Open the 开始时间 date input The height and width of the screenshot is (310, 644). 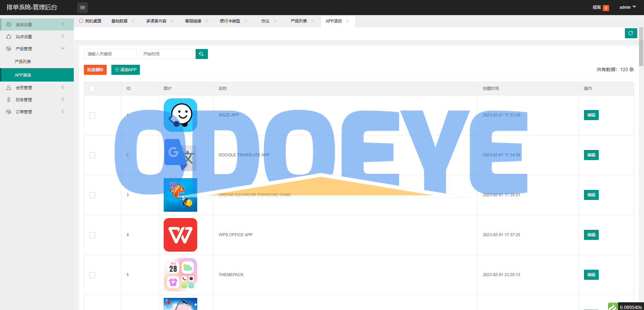(166, 54)
